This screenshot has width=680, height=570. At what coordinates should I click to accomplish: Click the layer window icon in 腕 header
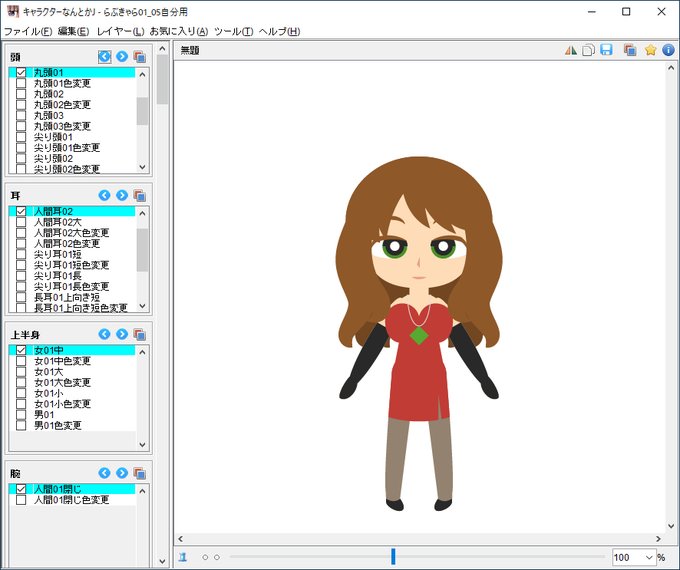coord(139,473)
